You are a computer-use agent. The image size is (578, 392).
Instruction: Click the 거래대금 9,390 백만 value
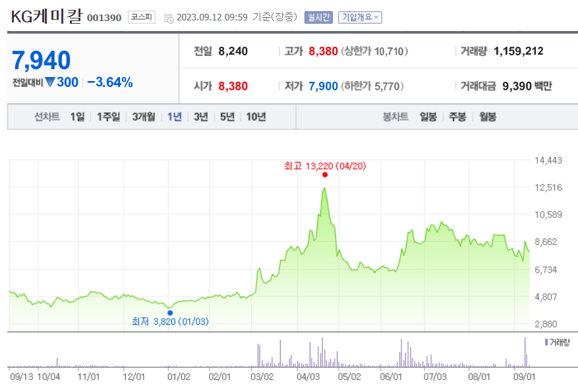[x=527, y=86]
